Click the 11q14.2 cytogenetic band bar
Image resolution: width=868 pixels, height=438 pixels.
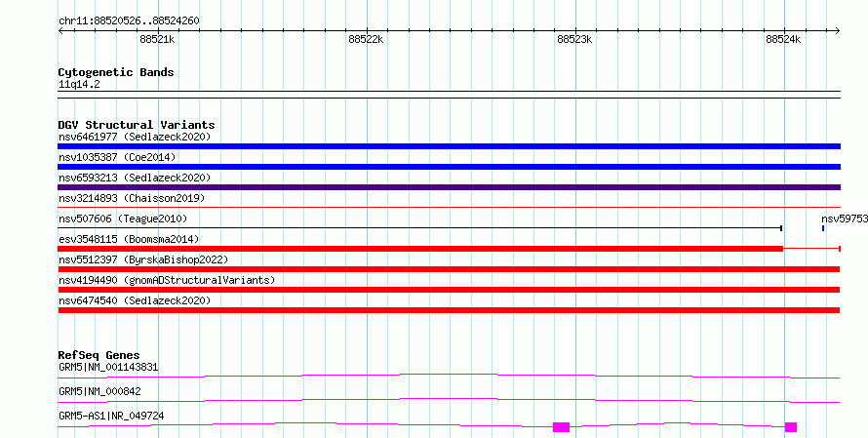(x=449, y=95)
